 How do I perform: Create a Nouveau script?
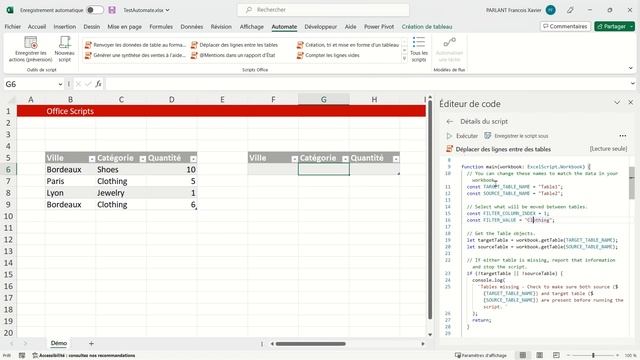click(64, 49)
